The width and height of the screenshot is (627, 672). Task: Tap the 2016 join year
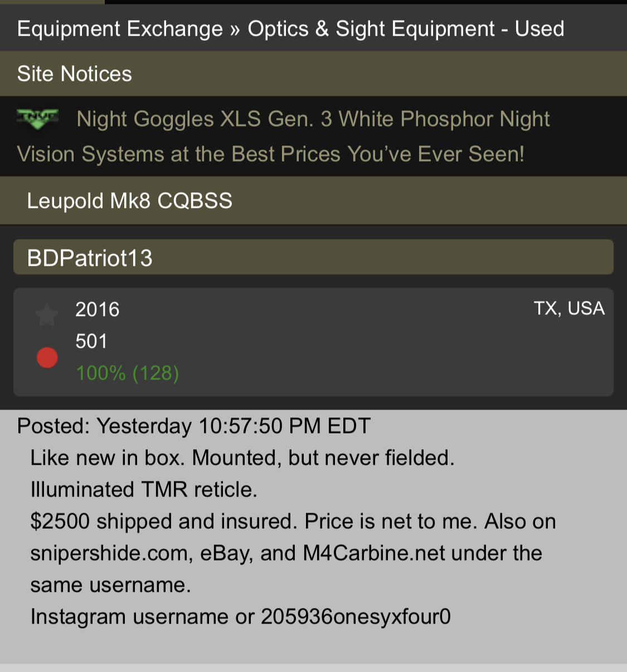98,310
